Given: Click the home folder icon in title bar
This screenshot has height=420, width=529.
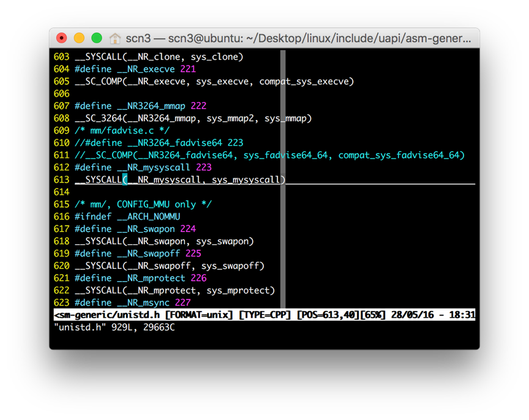Looking at the screenshot, I should (x=114, y=38).
